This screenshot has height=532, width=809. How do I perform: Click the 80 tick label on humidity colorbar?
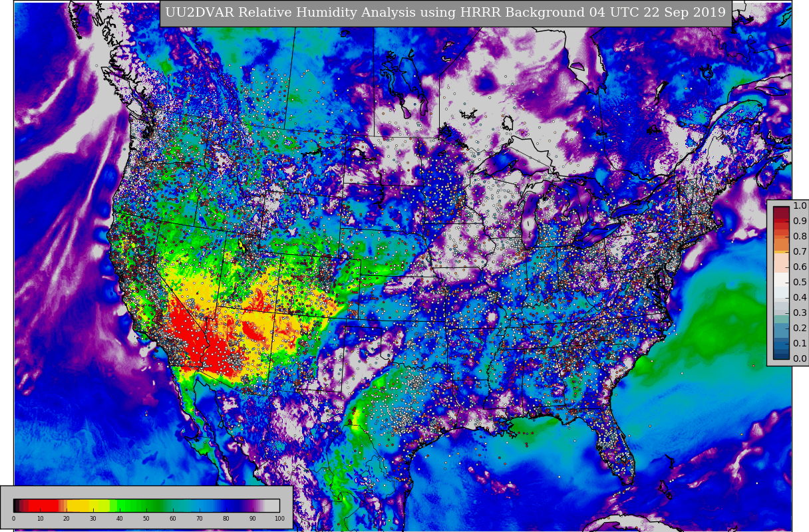pos(226,519)
